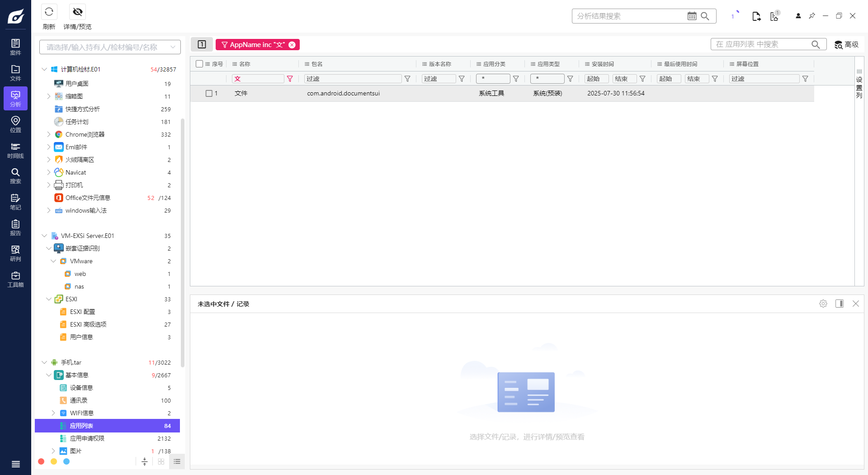The height and width of the screenshot is (475, 868).
Task: Click the red marker dot at bottom left
Action: (x=41, y=461)
